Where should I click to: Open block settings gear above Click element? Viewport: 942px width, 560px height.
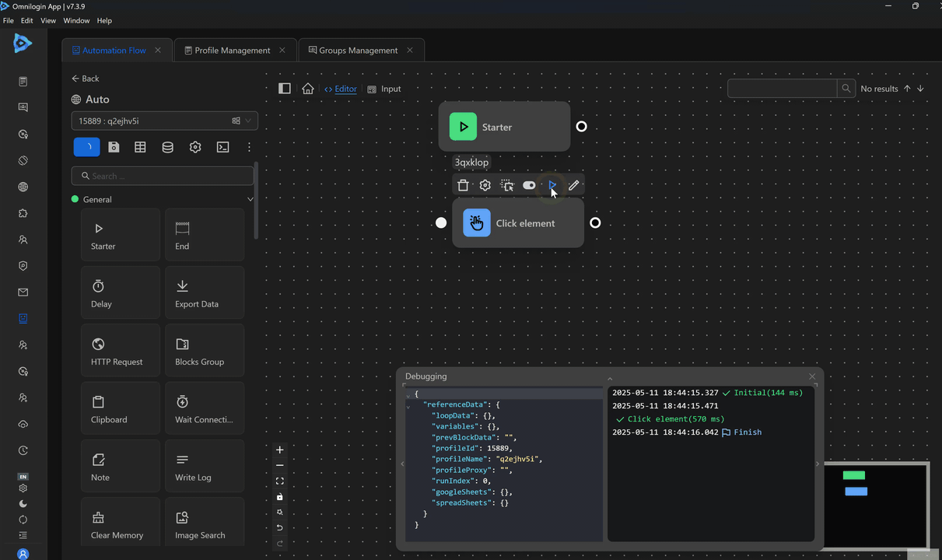click(485, 185)
